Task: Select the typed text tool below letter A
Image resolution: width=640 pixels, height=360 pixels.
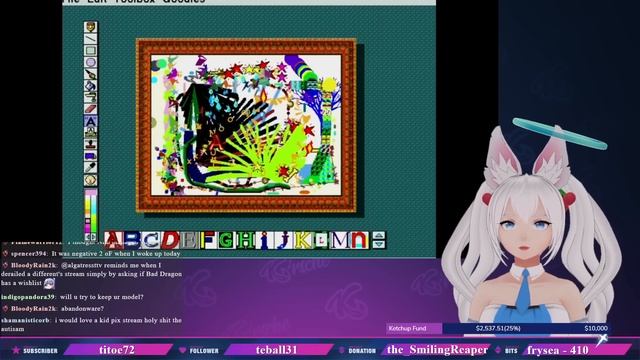Action: point(91,133)
